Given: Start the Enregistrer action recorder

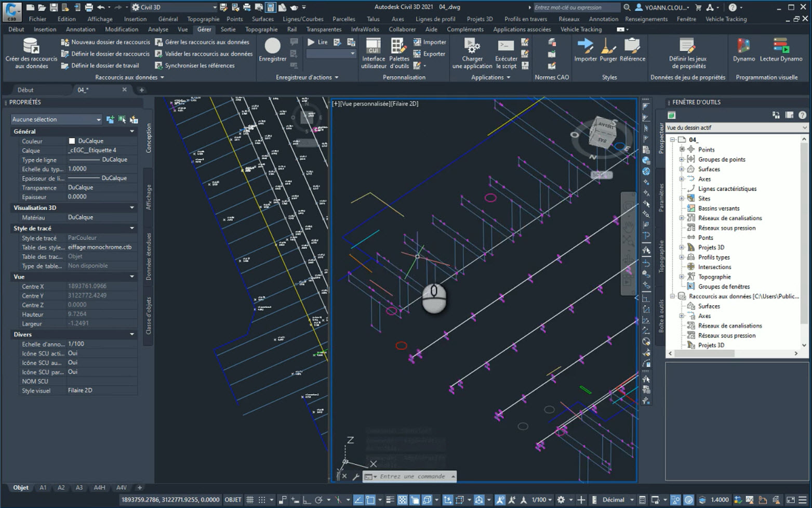Looking at the screenshot, I should pyautogui.click(x=272, y=47).
